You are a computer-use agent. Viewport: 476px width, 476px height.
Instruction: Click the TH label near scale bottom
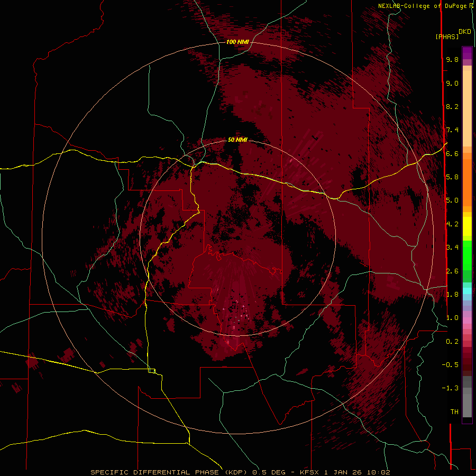click(x=454, y=411)
